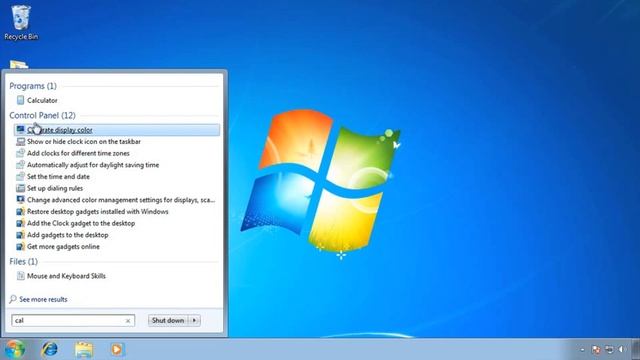This screenshot has width=640, height=360.
Task: Open the Recycle Bin desktop icon
Action: coord(20,22)
